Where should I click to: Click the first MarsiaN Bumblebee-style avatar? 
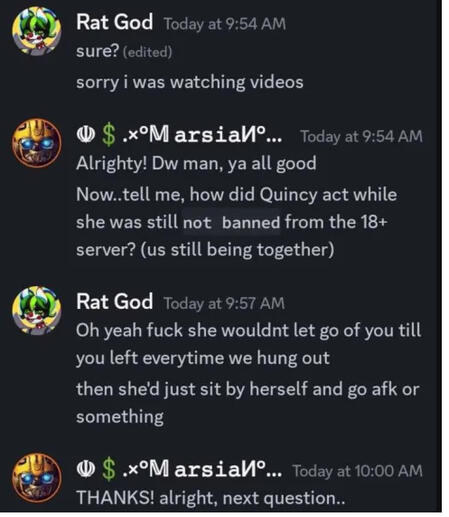tap(37, 143)
